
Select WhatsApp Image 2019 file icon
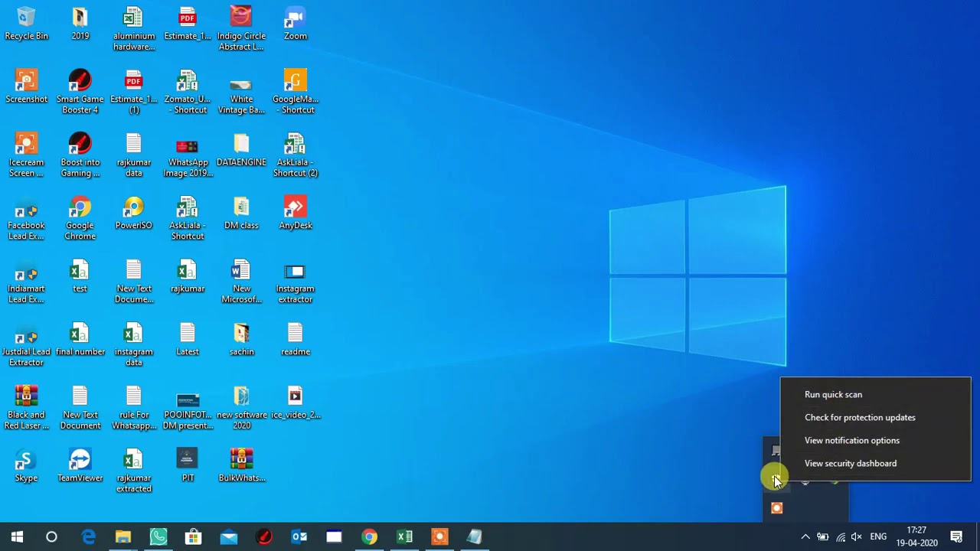coord(188,155)
